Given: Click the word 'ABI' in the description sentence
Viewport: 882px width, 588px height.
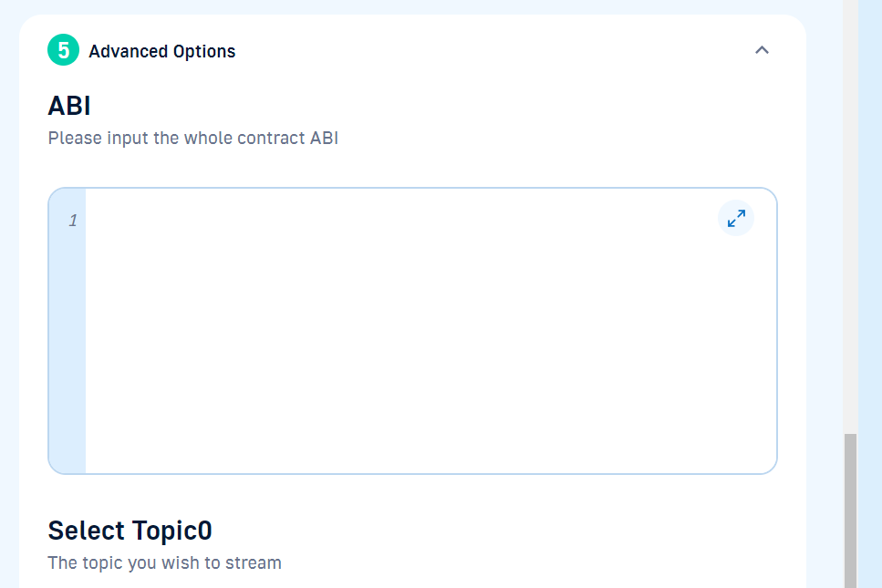Looking at the screenshot, I should click(x=324, y=138).
